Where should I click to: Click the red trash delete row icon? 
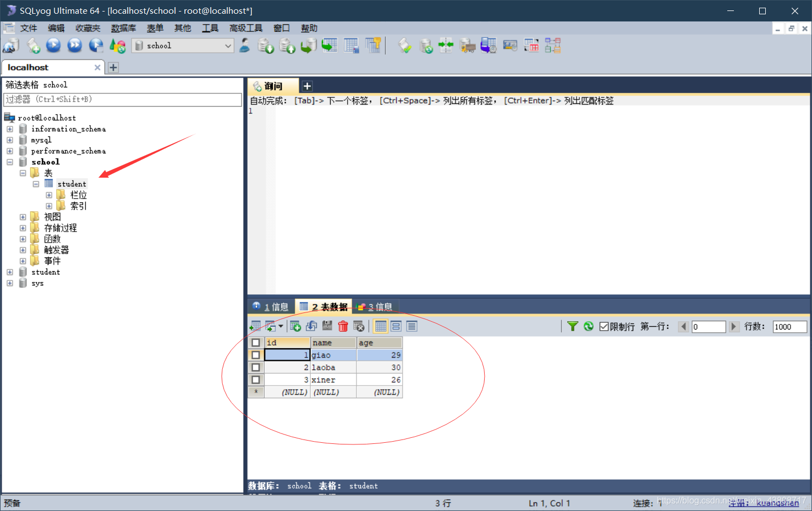pyautogui.click(x=343, y=326)
